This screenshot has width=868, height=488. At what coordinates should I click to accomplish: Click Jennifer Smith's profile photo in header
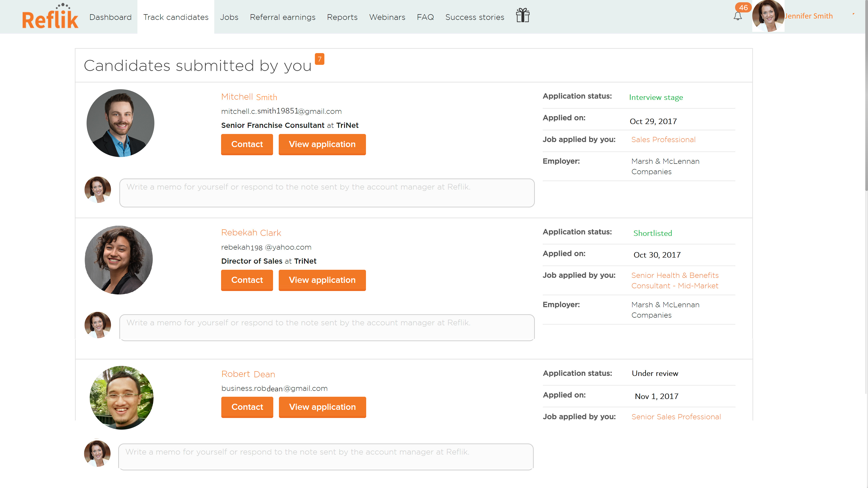point(768,16)
